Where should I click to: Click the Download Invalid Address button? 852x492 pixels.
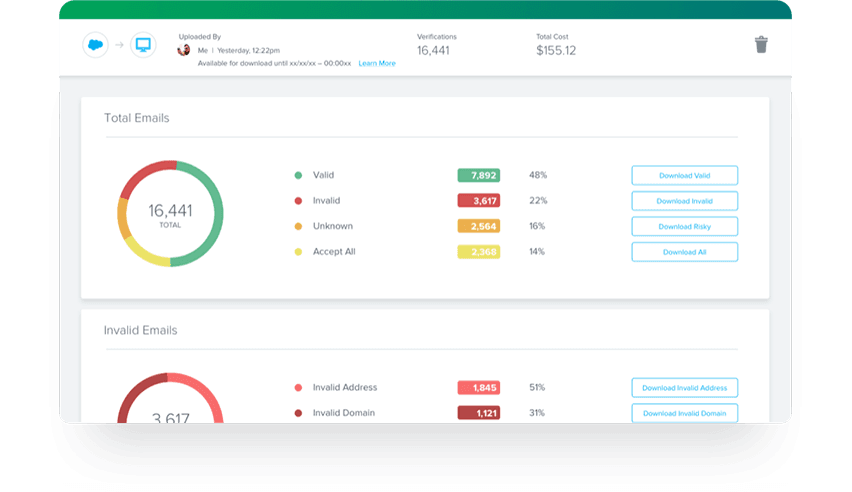tap(684, 388)
